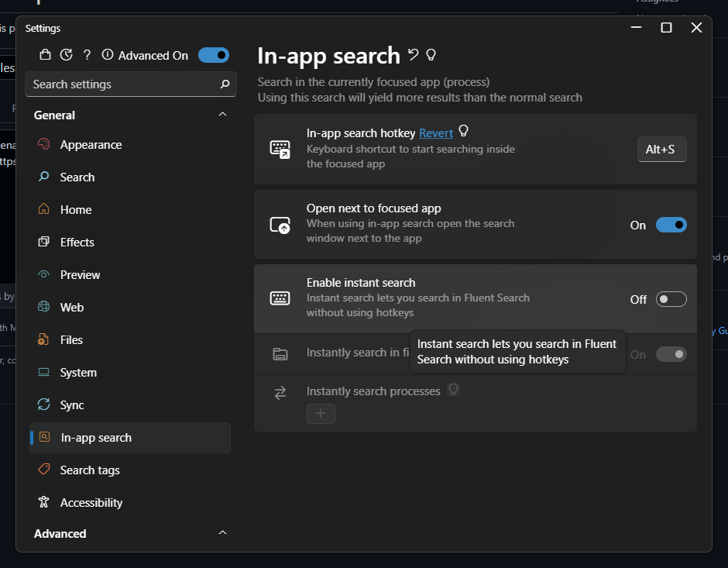Click the Sync icon in the sidebar
This screenshot has height=568, width=728.
[43, 404]
